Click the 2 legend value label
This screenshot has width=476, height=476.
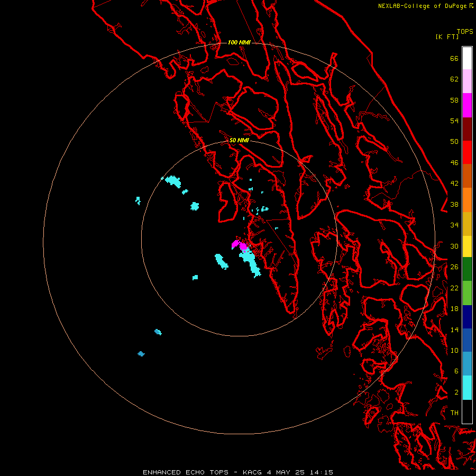point(456,392)
